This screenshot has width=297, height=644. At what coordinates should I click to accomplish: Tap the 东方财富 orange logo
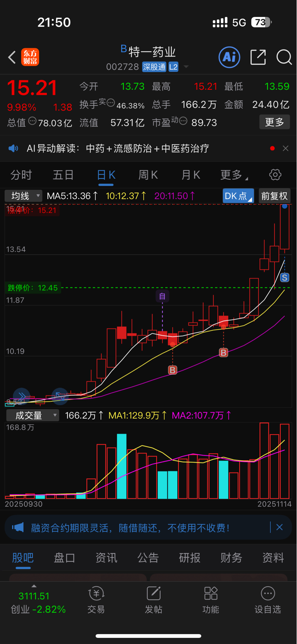click(x=30, y=57)
